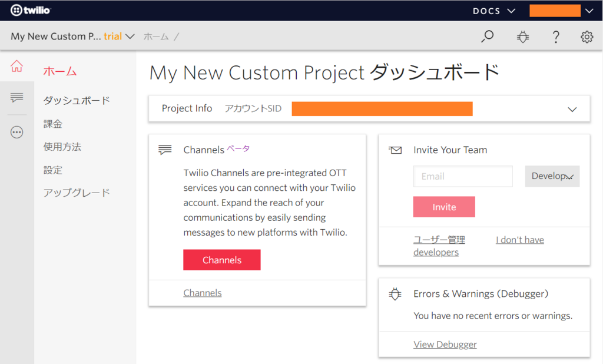Image resolution: width=603 pixels, height=364 pixels.
Task: Click the red Channels button
Action: 222,260
